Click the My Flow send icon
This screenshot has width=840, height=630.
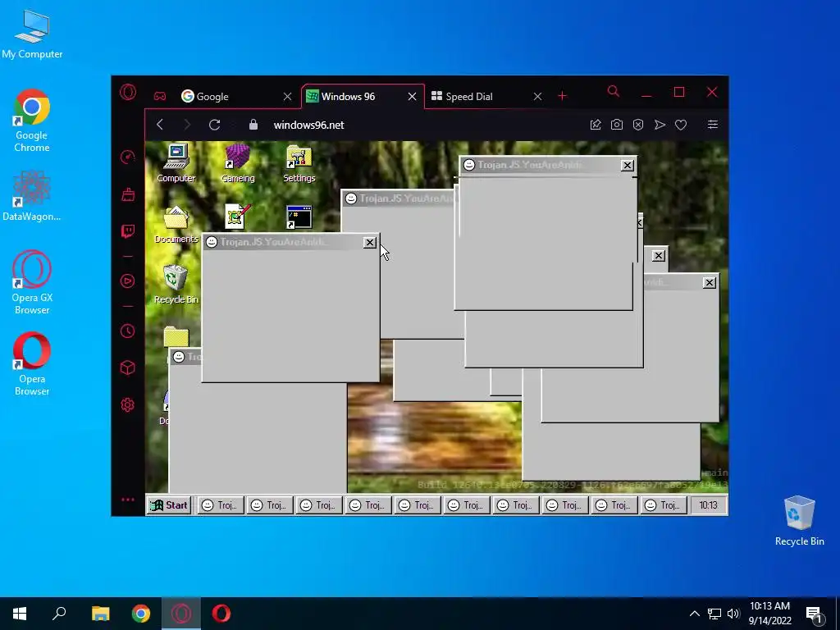pyautogui.click(x=660, y=125)
